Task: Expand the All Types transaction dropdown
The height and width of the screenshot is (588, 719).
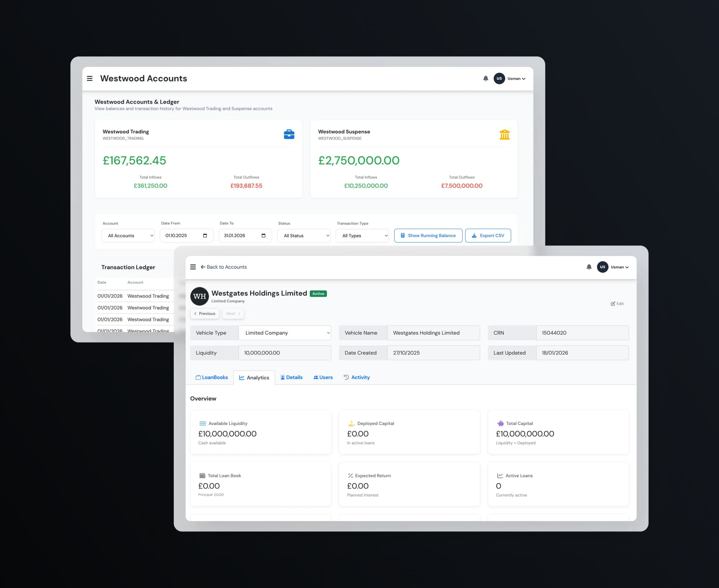Action: point(362,236)
